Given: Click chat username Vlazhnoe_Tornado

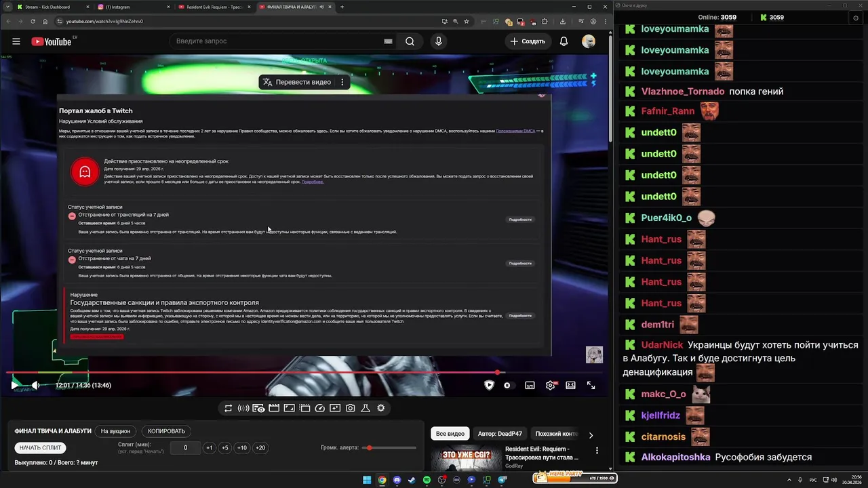Looking at the screenshot, I should pyautogui.click(x=682, y=91).
